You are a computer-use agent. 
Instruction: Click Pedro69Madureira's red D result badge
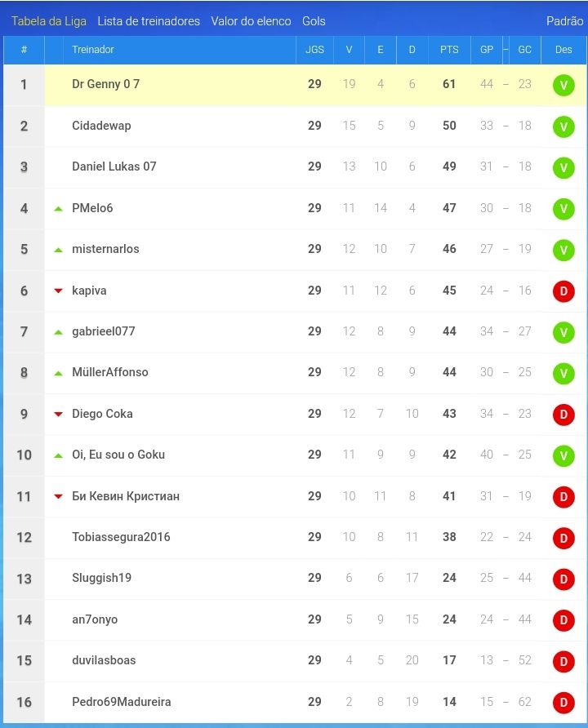pos(563,703)
